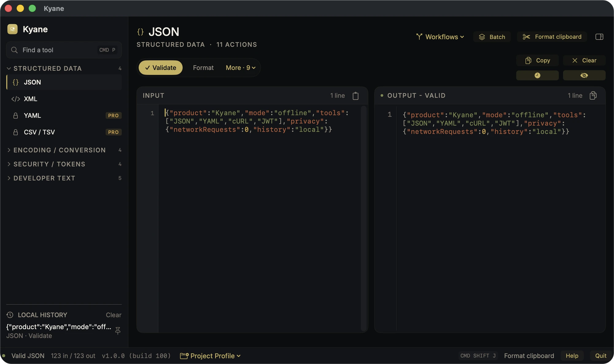Click inside the INPUT JSON editor

click(x=259, y=218)
